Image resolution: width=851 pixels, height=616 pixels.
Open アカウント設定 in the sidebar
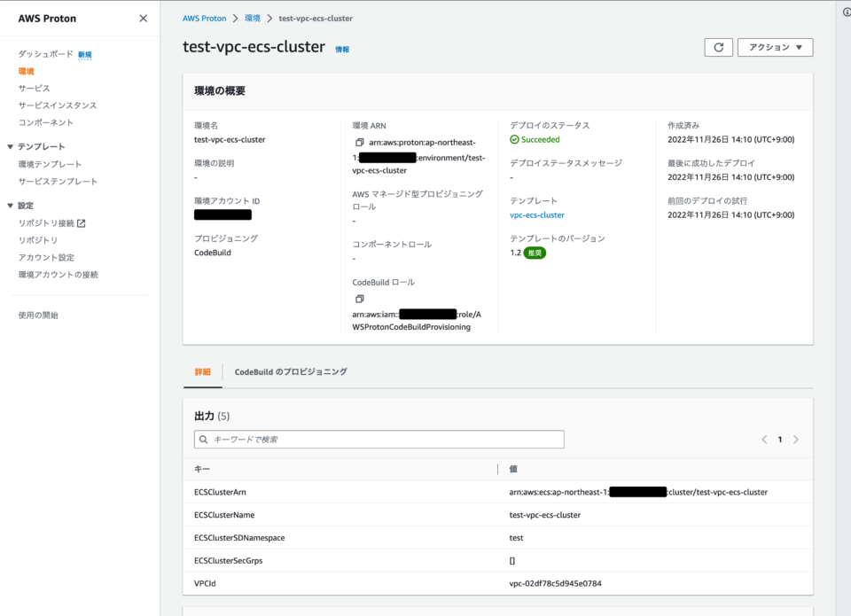click(x=46, y=257)
